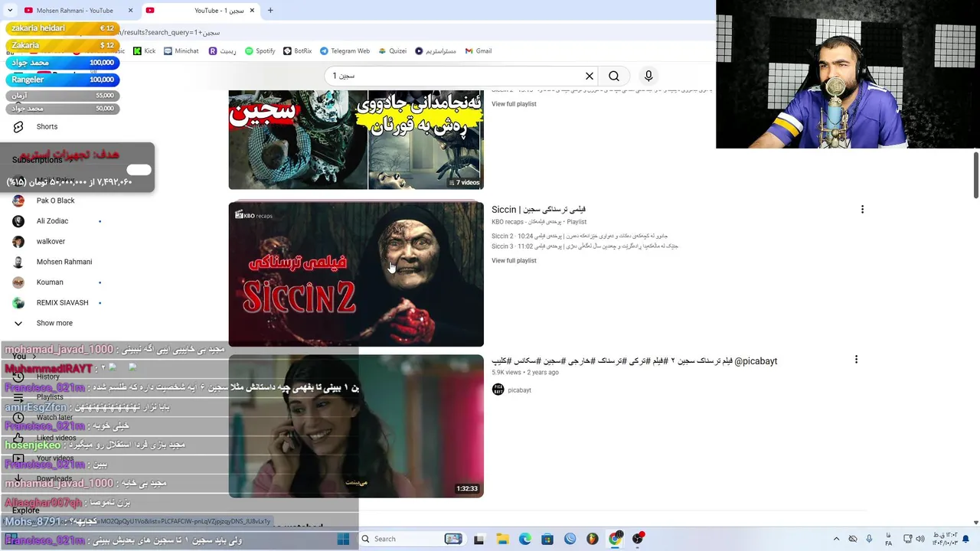Close the YouTube - 1 سجین tab

point(253,11)
